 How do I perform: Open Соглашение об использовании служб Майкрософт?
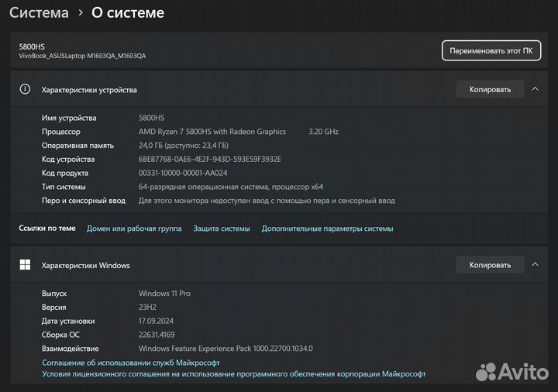coord(131,363)
